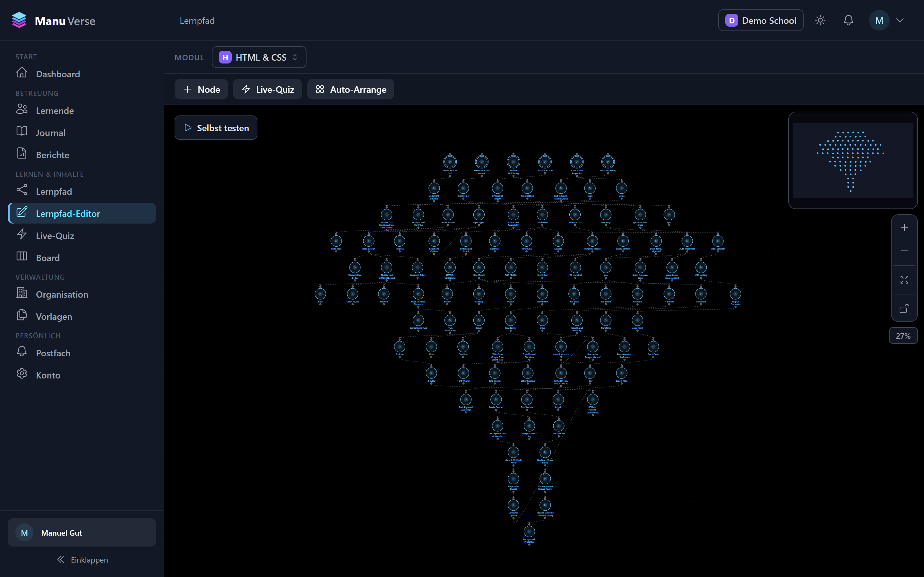
Task: Select the calc() node
Action: 590,188
